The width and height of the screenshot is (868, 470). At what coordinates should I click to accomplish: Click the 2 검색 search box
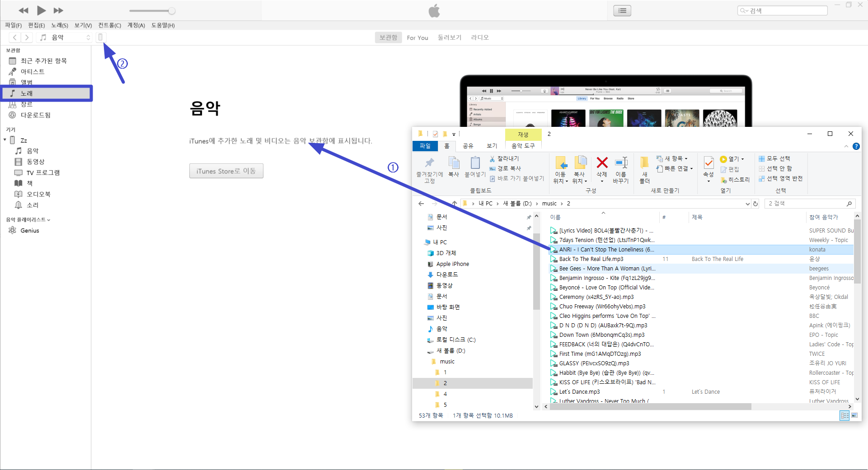(x=810, y=204)
